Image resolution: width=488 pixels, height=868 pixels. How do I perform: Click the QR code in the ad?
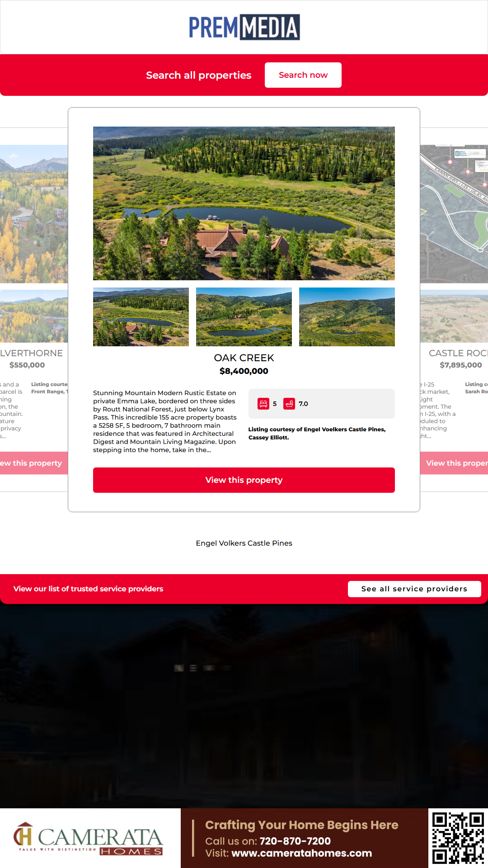point(458,838)
